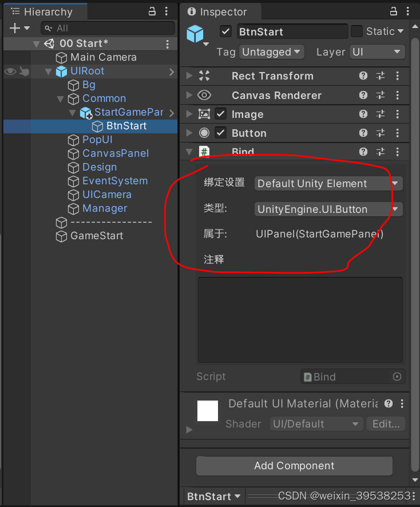Collapse the StartGamePanel tree node
Image resolution: width=420 pixels, height=507 pixels.
tap(73, 113)
